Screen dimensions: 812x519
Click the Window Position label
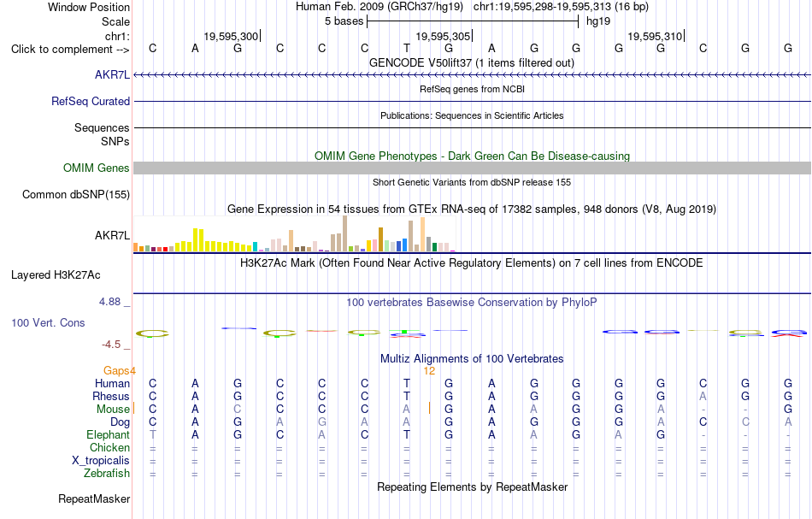[x=89, y=7]
